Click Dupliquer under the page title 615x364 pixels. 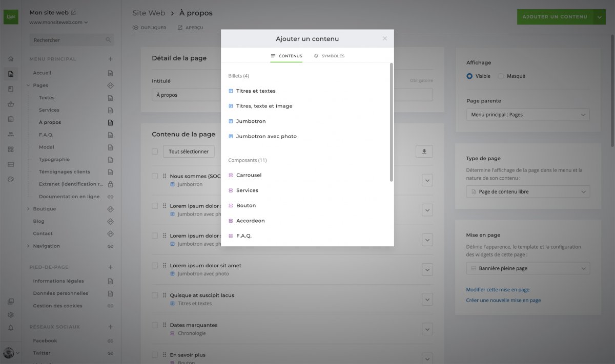(x=149, y=28)
